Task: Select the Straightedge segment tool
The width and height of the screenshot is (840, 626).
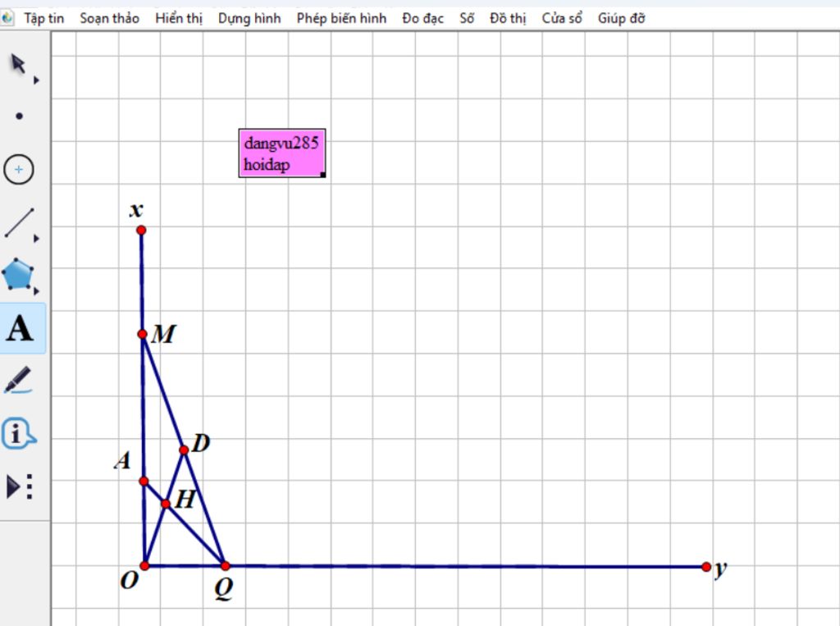Action: [20, 222]
